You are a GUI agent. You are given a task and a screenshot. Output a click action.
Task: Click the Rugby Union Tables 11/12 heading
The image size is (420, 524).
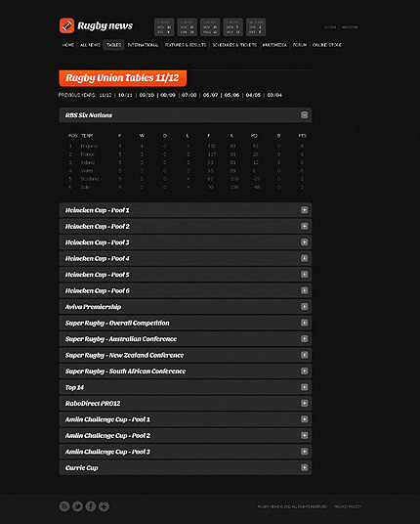(x=122, y=78)
